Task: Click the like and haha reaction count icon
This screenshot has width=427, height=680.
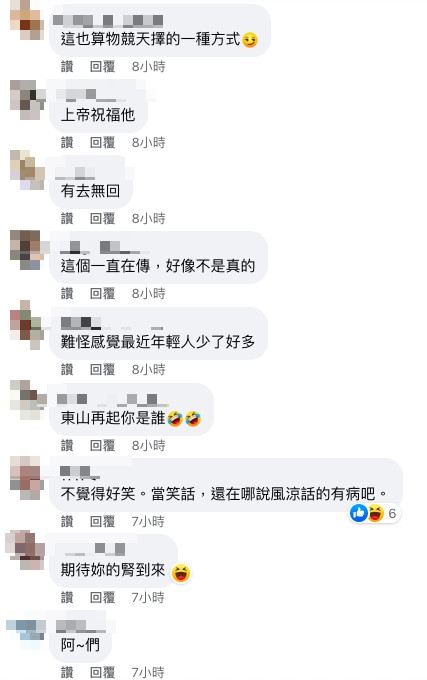Action: [374, 513]
